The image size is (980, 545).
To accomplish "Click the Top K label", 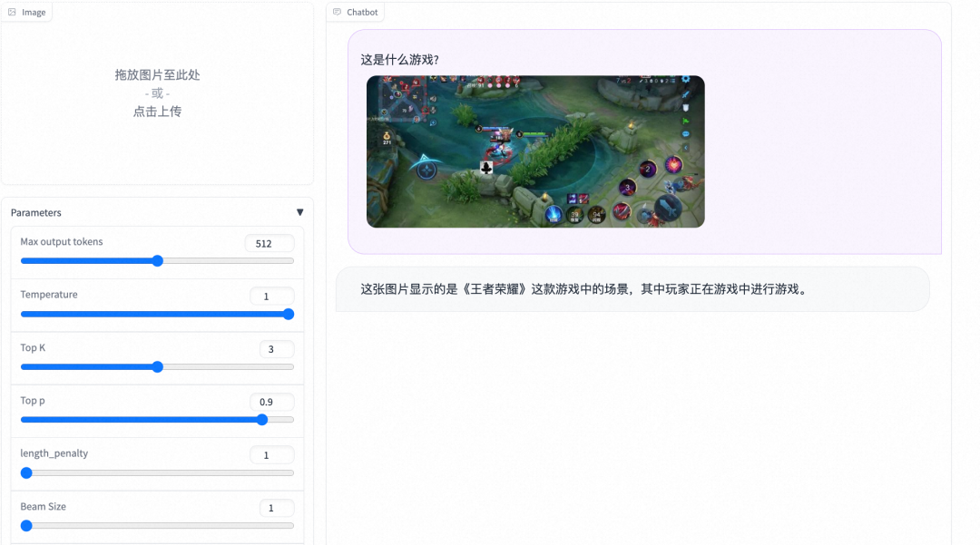I will point(33,347).
